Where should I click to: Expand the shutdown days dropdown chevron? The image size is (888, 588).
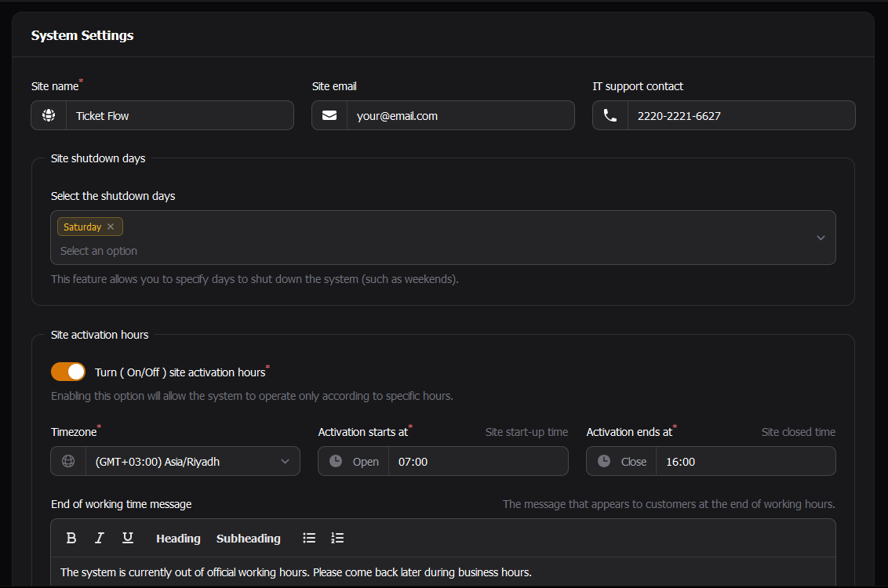[821, 238]
